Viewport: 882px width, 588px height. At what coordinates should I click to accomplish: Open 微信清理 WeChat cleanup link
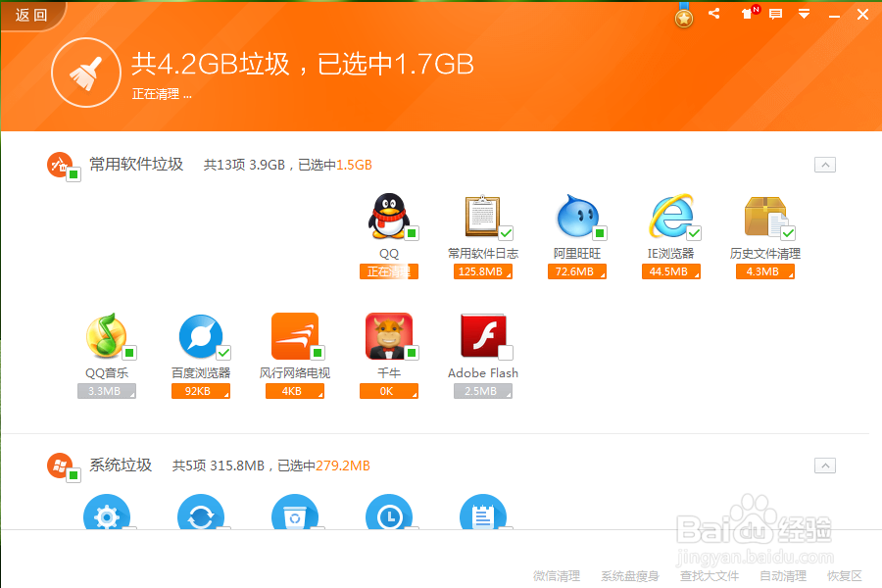pos(557,576)
